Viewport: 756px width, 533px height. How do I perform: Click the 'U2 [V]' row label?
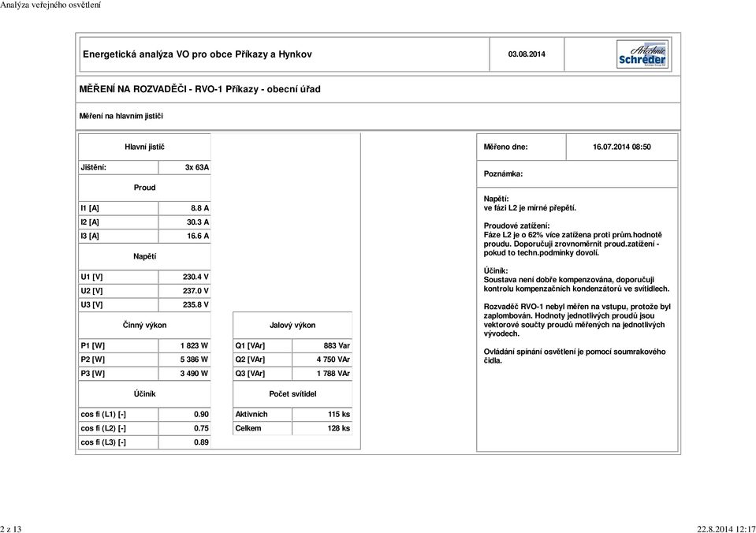[x=91, y=292]
